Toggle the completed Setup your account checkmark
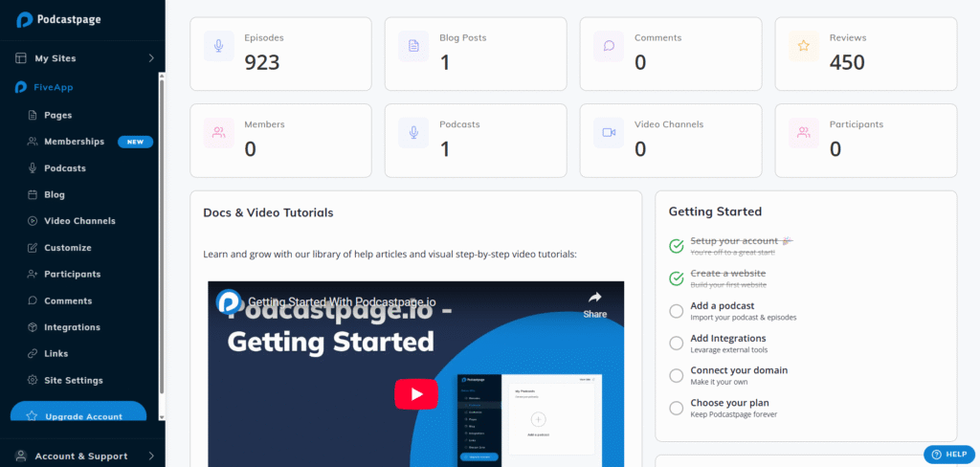980x467 pixels. [x=677, y=246]
